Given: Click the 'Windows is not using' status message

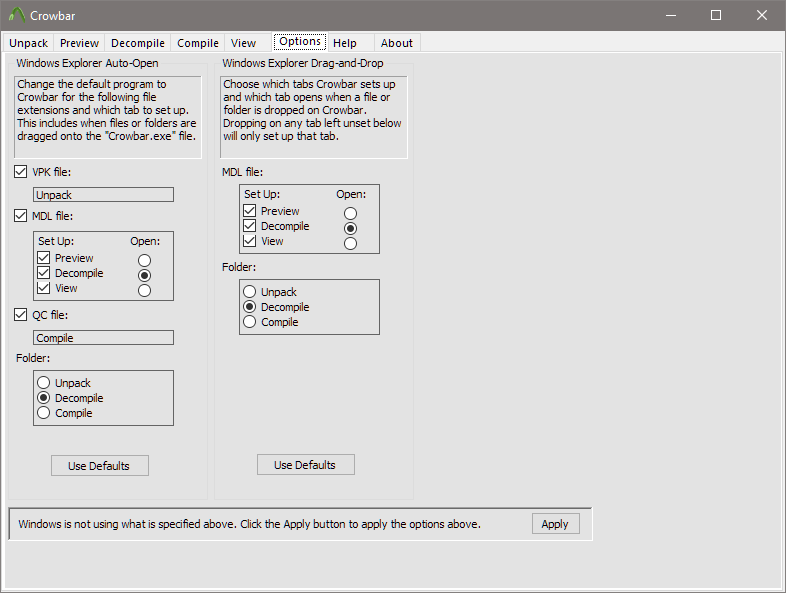Looking at the screenshot, I should tap(250, 524).
